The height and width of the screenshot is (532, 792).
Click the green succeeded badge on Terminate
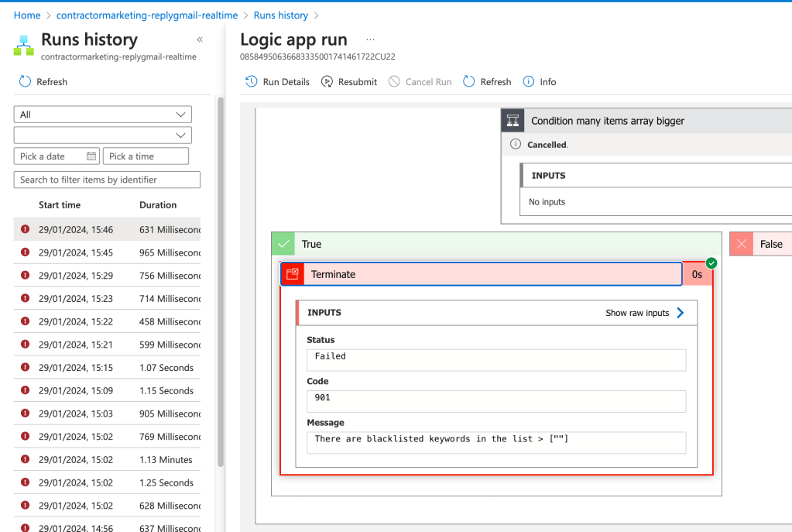pyautogui.click(x=711, y=263)
